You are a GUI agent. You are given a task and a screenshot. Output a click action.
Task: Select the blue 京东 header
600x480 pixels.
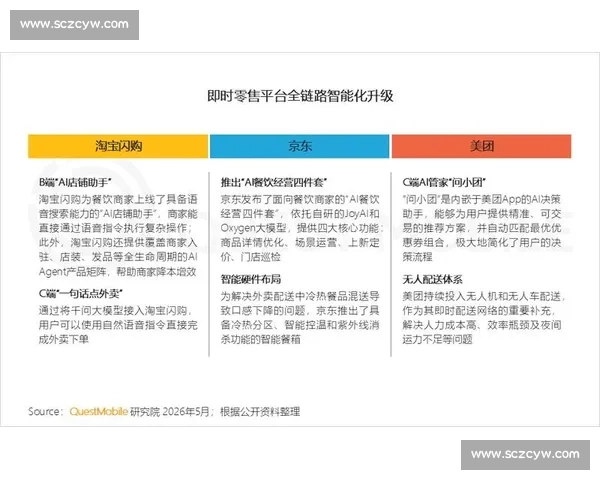click(300, 146)
